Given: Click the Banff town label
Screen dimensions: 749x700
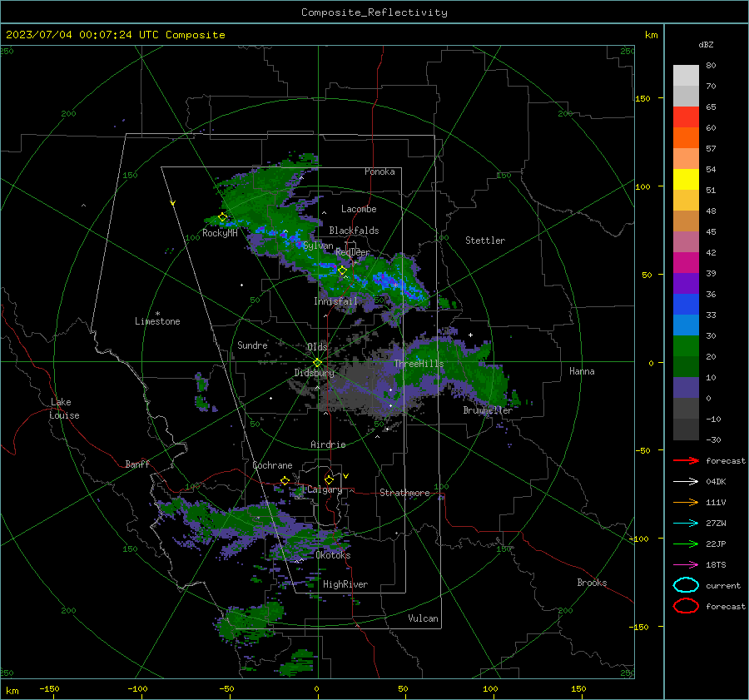Looking at the screenshot, I should tap(137, 464).
